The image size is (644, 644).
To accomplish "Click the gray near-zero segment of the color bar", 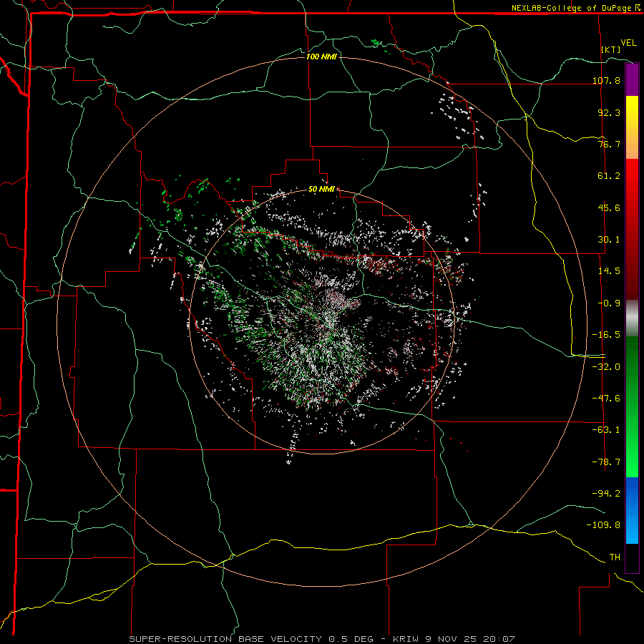I will pyautogui.click(x=632, y=318).
